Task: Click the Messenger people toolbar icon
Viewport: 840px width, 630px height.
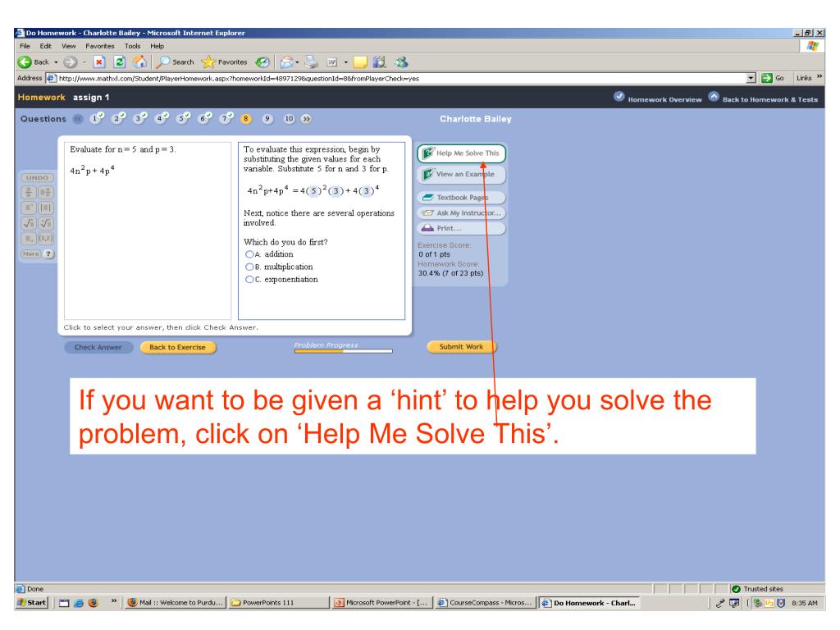Action: [400, 62]
